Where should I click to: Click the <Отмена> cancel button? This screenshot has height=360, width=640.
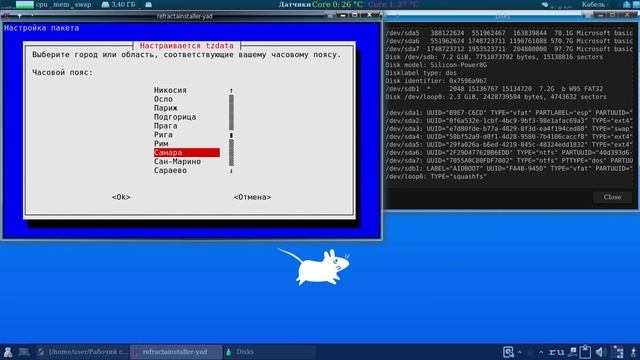252,197
